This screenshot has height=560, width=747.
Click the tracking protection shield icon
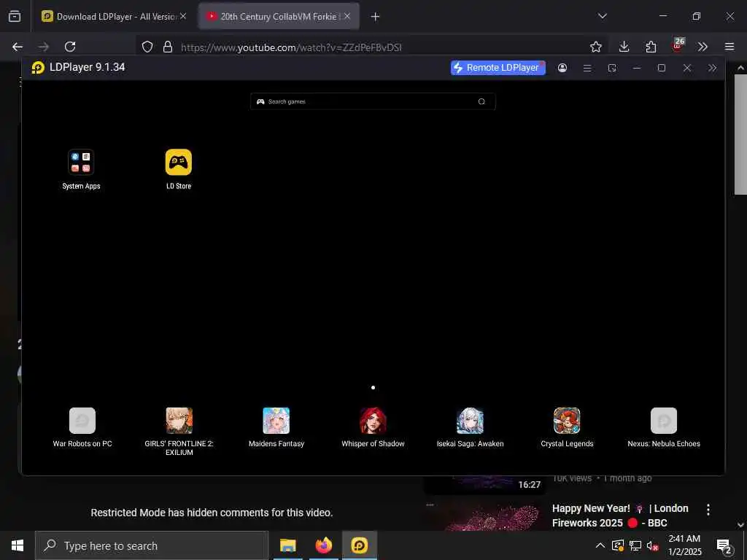pos(147,47)
